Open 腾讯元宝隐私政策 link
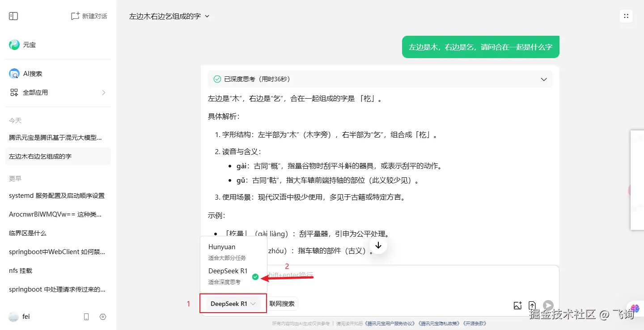The width and height of the screenshot is (644, 330). point(439,323)
